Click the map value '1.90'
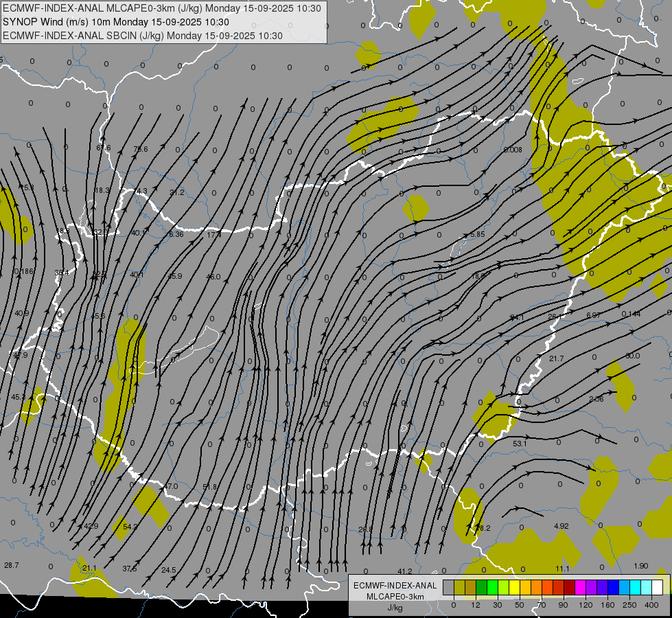672x618 pixels. [x=640, y=566]
